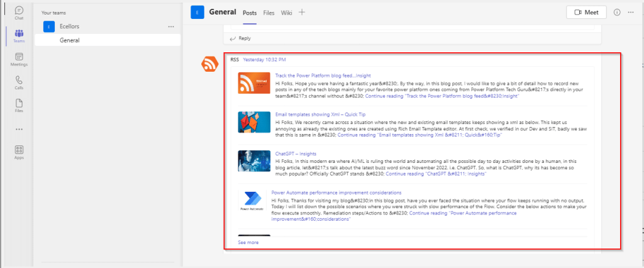Go to the Calls section

coord(19,82)
